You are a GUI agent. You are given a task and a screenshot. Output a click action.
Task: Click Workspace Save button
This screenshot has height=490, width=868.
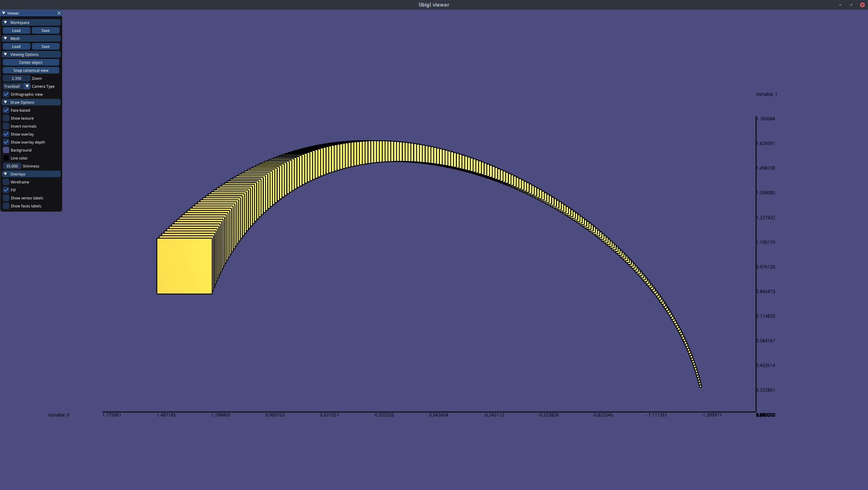tap(45, 31)
